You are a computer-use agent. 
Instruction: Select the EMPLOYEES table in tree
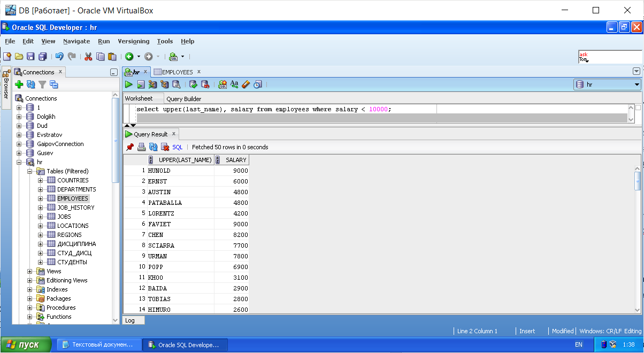pyautogui.click(x=73, y=198)
